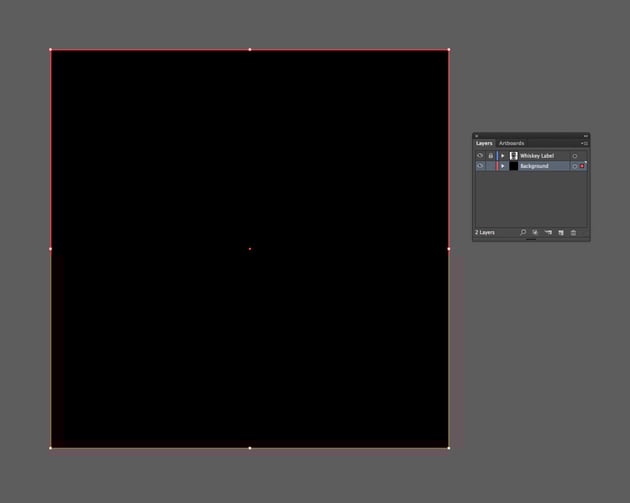The height and width of the screenshot is (503, 630).
Task: Toggle the empty lock box on the Background layer
Action: click(491, 166)
